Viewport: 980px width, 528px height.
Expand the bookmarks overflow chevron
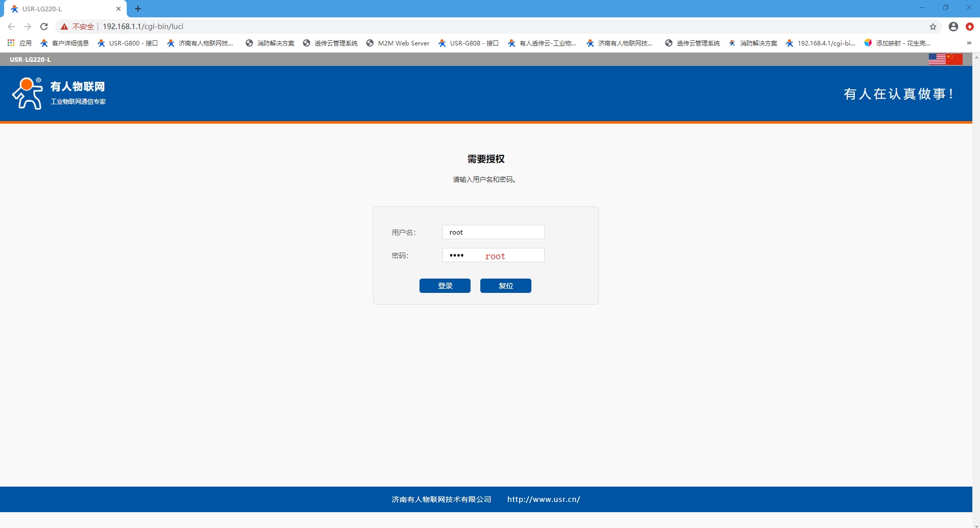click(x=969, y=43)
